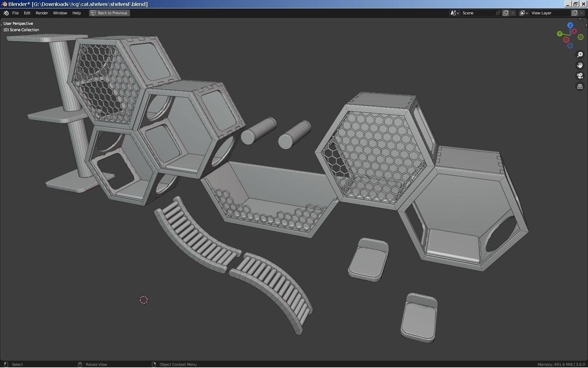
Task: Open the view layer browse dropdown
Action: 524,13
